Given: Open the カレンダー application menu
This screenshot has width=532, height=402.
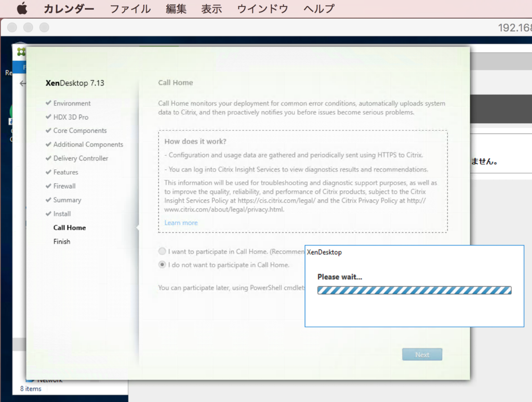Looking at the screenshot, I should [x=69, y=9].
